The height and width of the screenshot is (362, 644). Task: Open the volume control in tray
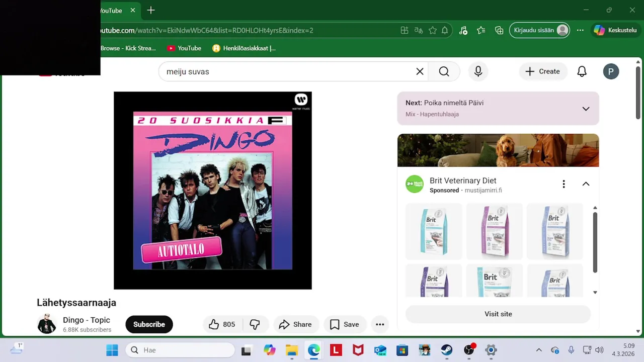[599, 350]
